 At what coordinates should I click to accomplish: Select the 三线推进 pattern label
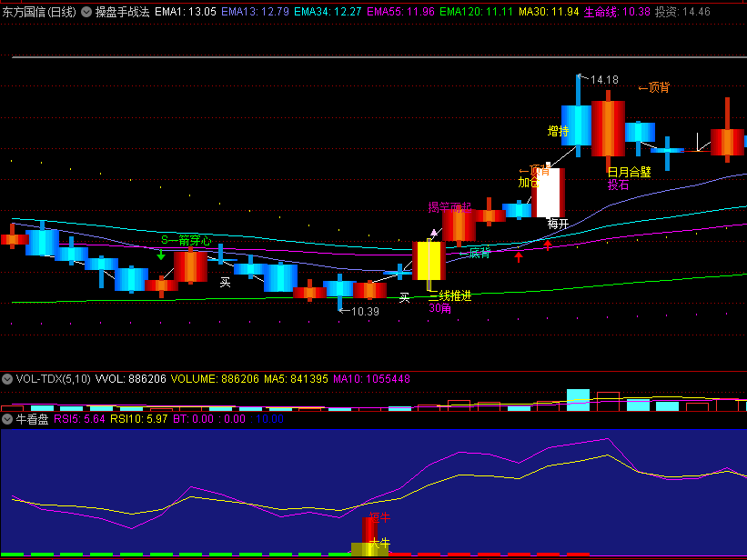tap(450, 296)
